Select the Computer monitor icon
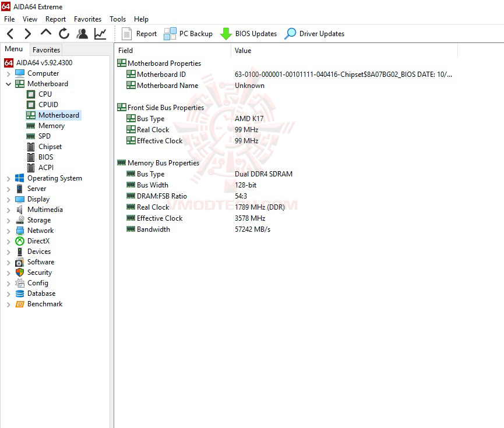The height and width of the screenshot is (428, 504). click(x=20, y=73)
